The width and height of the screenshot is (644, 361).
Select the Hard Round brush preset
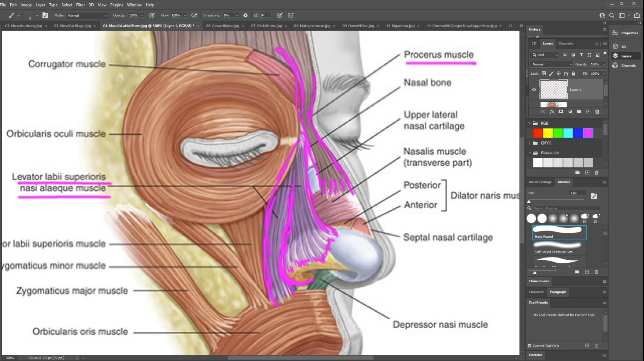[559, 233]
